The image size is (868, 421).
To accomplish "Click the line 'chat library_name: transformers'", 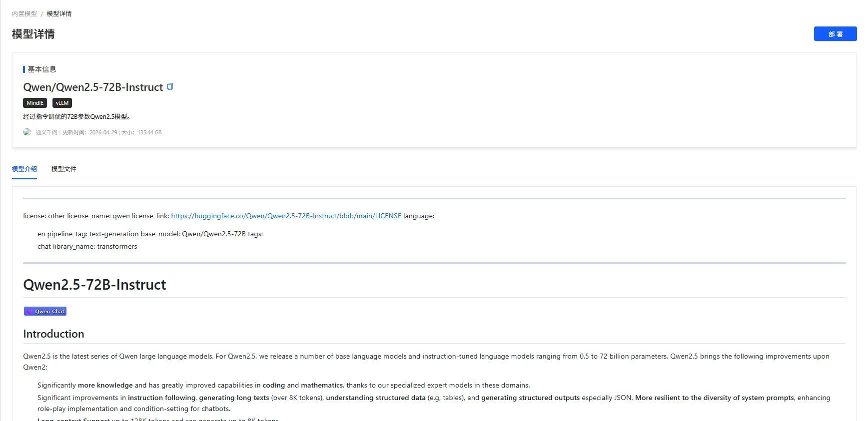I will click(87, 246).
